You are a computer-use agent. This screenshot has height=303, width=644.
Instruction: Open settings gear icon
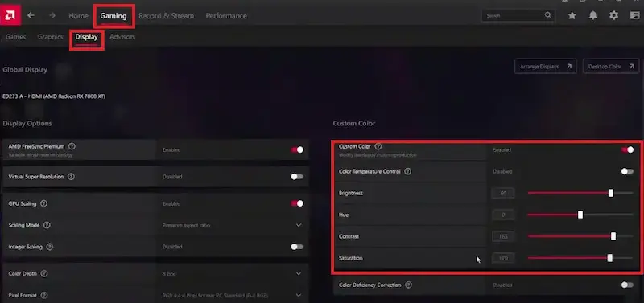[613, 15]
